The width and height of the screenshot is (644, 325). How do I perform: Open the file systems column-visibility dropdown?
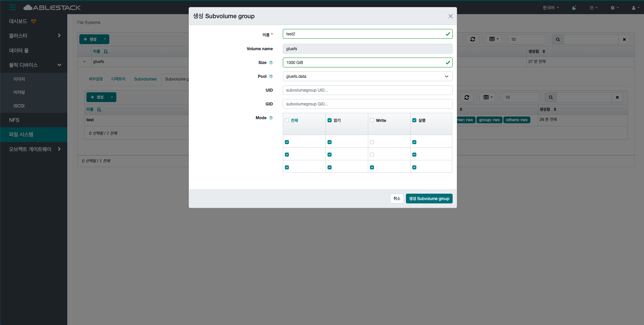[494, 39]
